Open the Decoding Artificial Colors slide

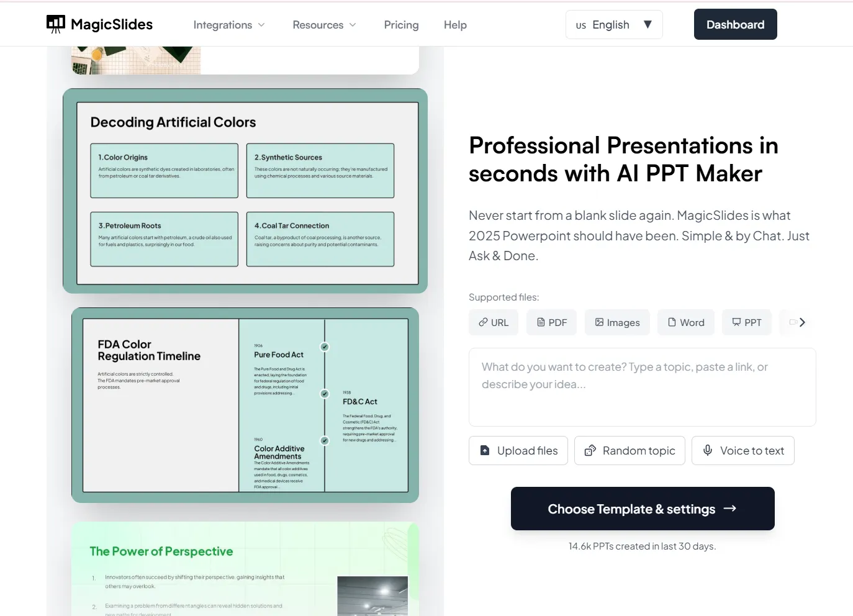pos(245,191)
